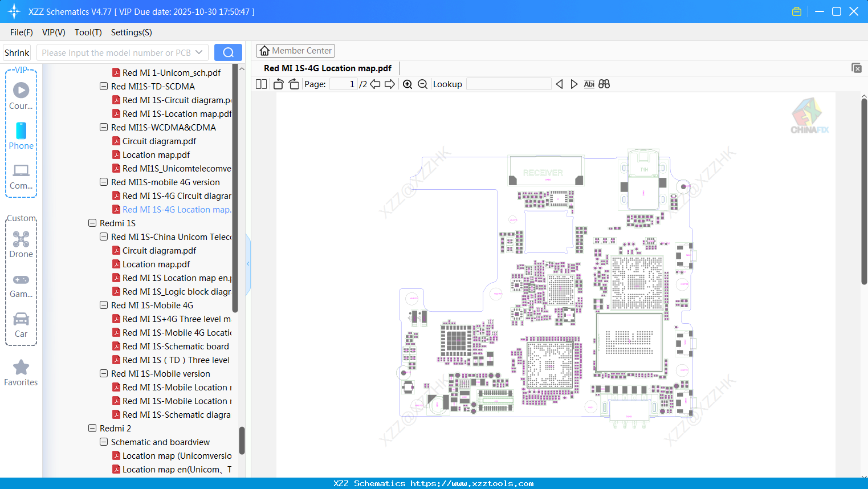Select Red MI 1S-Schematic board file

pos(171,346)
